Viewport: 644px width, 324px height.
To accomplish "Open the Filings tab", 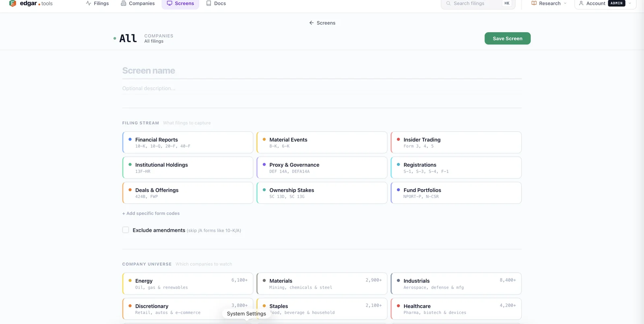I will (97, 3).
